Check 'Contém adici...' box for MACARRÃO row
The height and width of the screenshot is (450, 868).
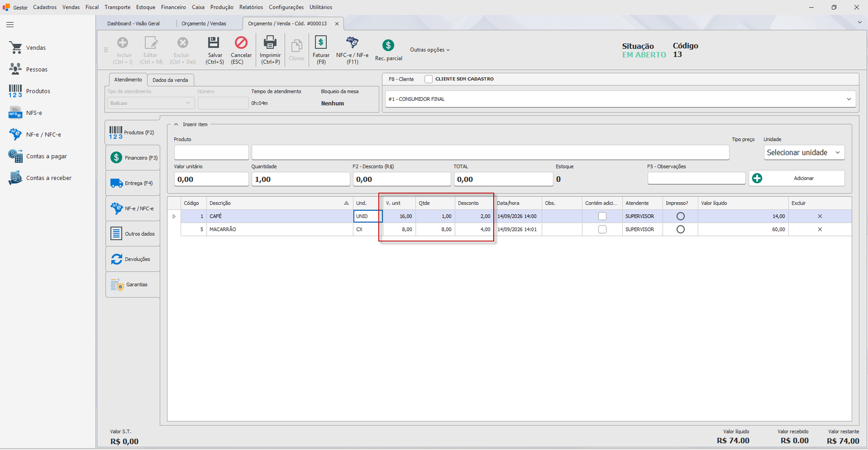(x=602, y=229)
